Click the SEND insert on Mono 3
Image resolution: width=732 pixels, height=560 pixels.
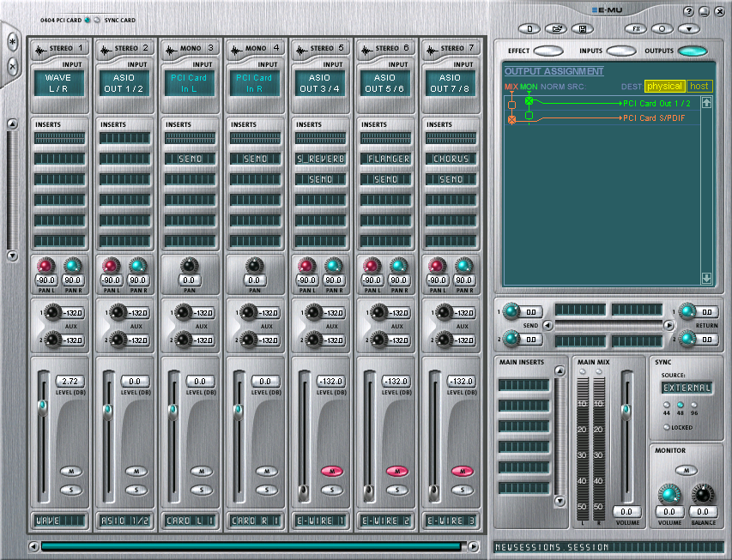pyautogui.click(x=190, y=159)
